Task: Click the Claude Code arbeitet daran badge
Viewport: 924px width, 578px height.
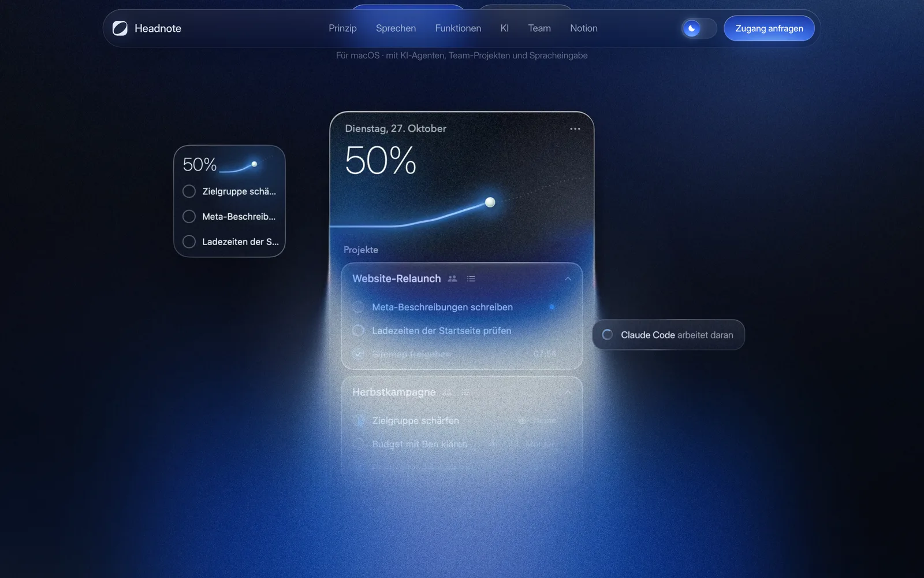Action: pyautogui.click(x=669, y=335)
